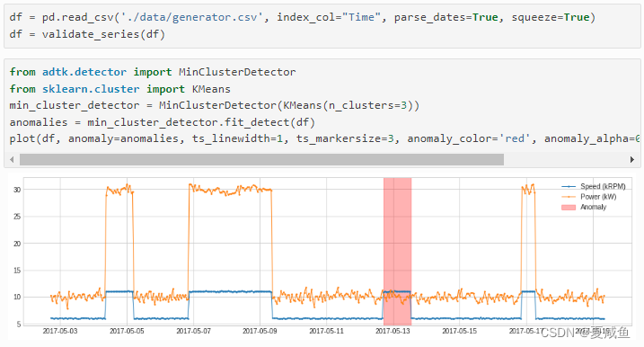The width and height of the screenshot is (644, 347).
Task: Click the x-axis label 2017-05-07
Action: pyautogui.click(x=193, y=331)
